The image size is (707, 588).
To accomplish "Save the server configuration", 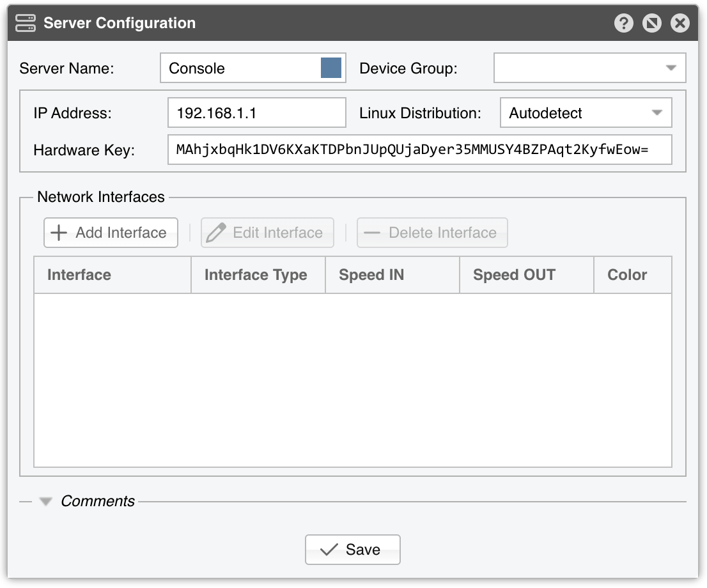I will pos(353,550).
